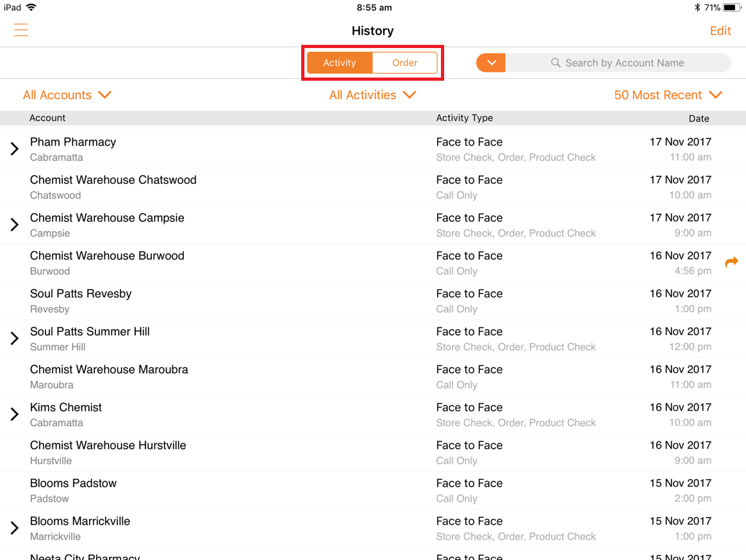Screen dimensions: 746x560
Task: Select Chemist Warehouse Burwood account
Action: click(107, 256)
